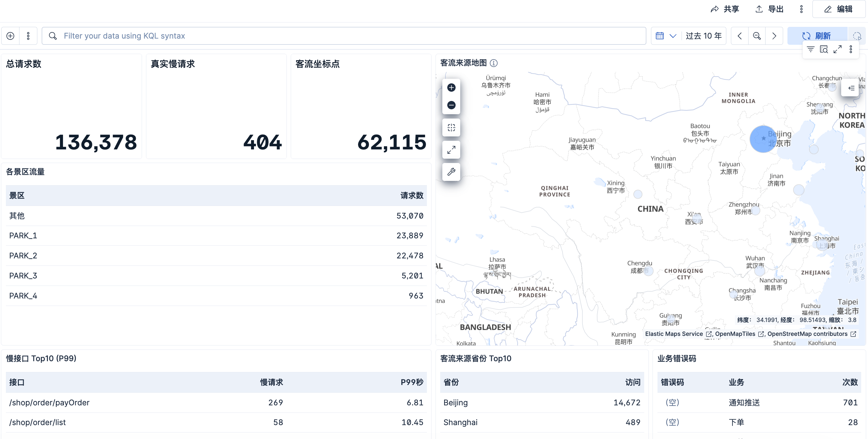868x439 pixels.
Task: Click the 编辑 edit button
Action: [839, 9]
